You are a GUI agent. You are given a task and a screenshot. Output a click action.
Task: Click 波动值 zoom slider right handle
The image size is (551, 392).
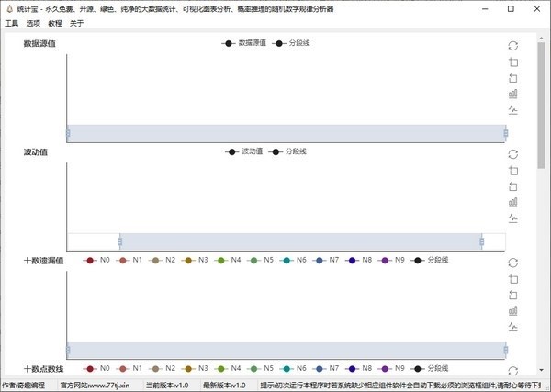point(482,241)
